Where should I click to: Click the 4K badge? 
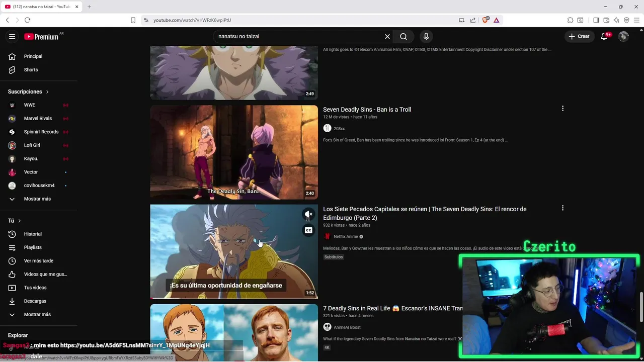[x=327, y=347]
